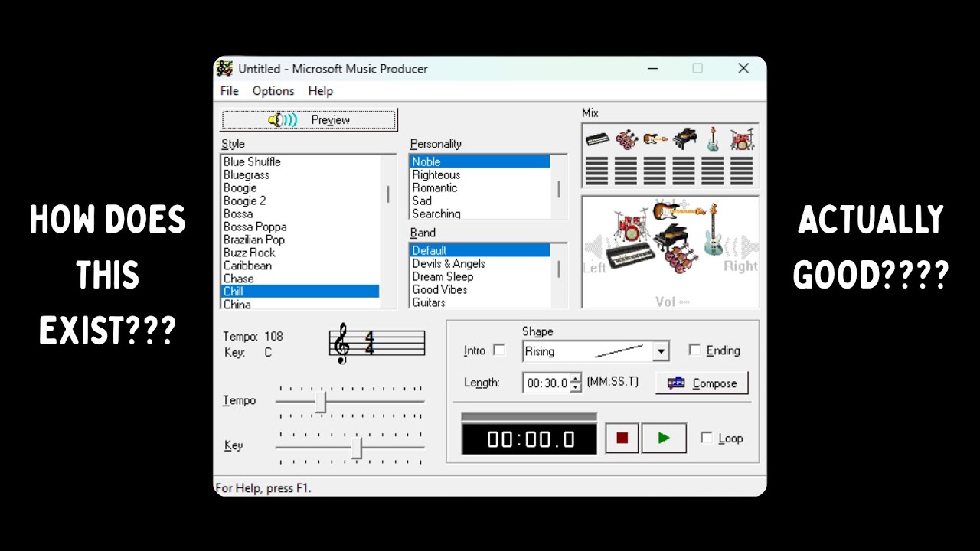Select the sunburst electric guitar in Mix strip
The width and height of the screenshot is (980, 551).
click(x=655, y=139)
